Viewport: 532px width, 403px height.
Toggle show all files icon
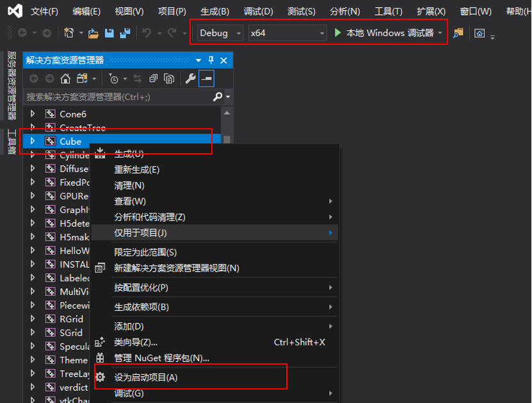[x=169, y=79]
